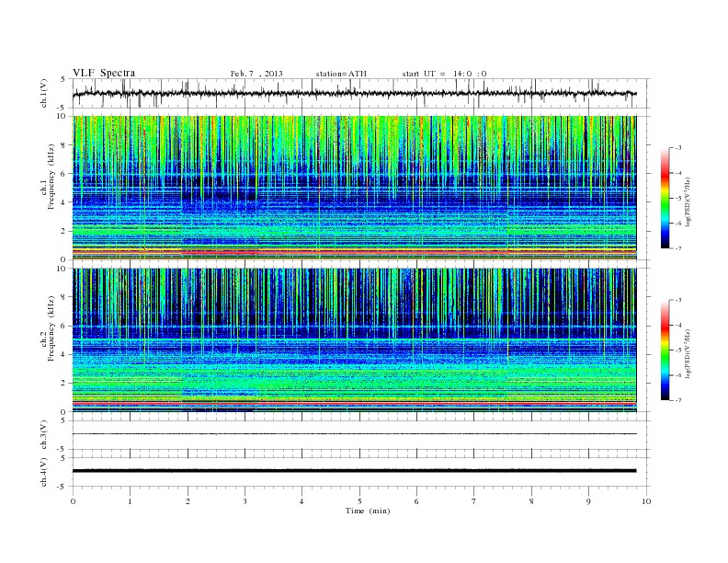Click the ch.1 waveform trace panel
The image size is (728, 563).
[361, 93]
